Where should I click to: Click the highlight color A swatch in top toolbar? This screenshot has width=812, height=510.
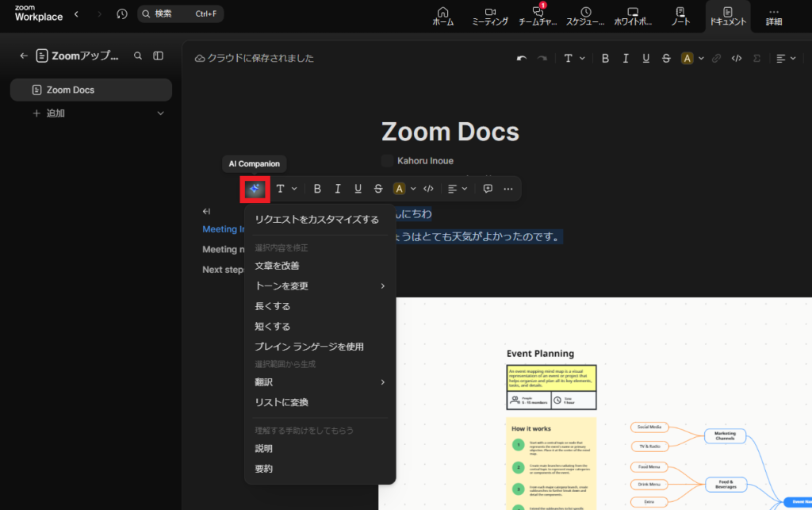click(x=687, y=58)
